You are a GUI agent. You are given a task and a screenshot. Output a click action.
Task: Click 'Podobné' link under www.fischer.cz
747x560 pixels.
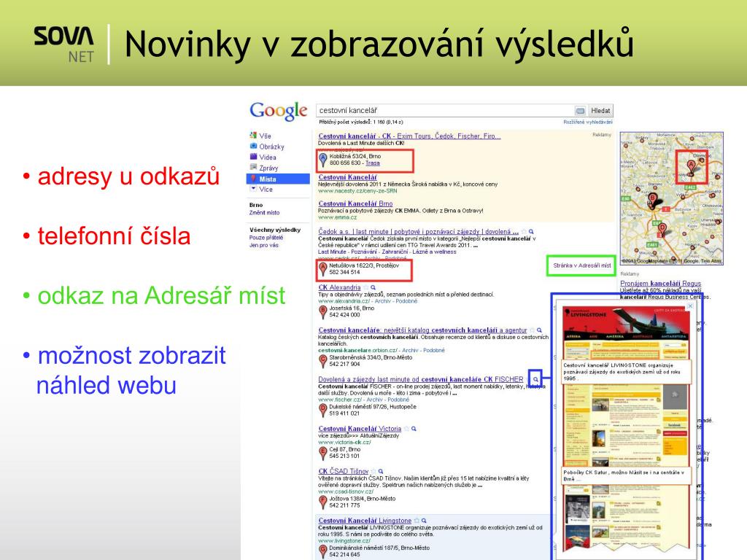[x=398, y=400]
